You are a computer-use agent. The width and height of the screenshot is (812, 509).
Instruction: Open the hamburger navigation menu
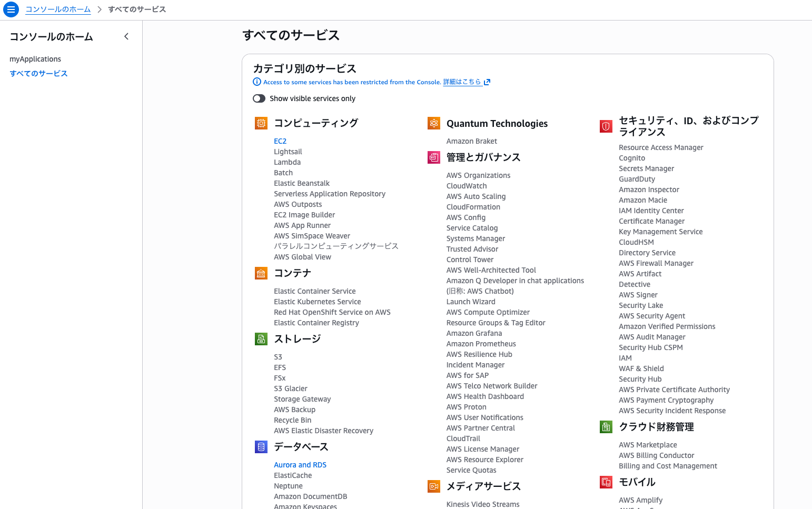point(11,9)
